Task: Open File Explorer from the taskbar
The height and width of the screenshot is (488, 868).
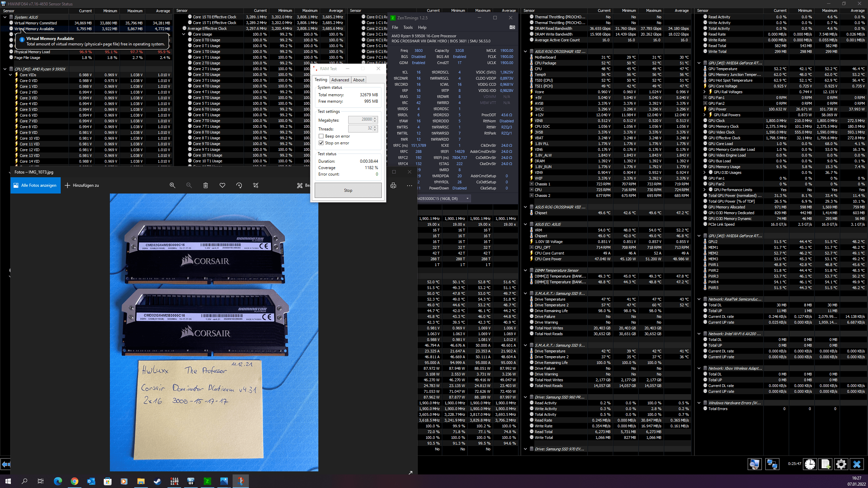Action: click(x=141, y=481)
